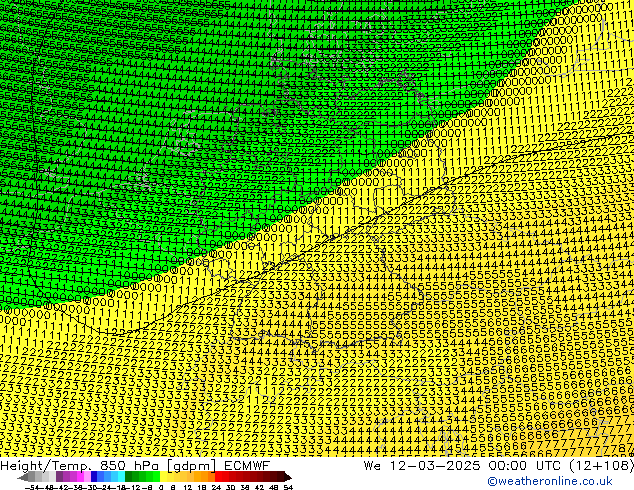
Task: Click the Height/Temp. 850 hPa ECMWF title
Action: pos(135,466)
